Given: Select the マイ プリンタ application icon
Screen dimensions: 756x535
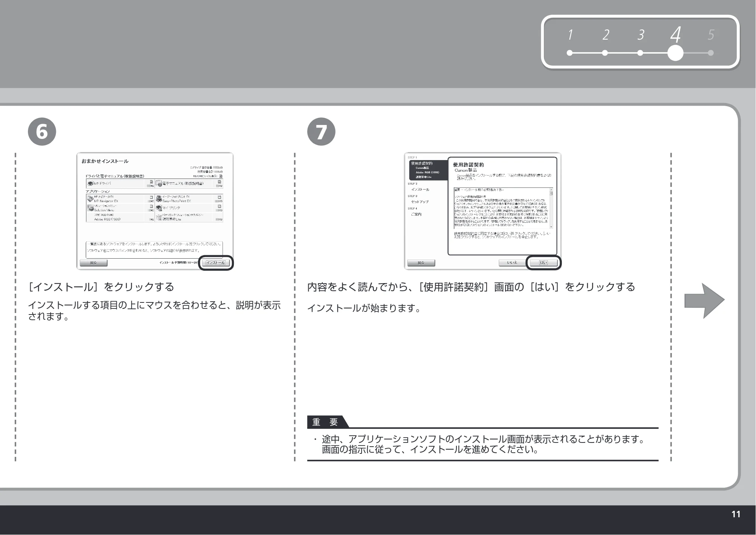Looking at the screenshot, I should tap(159, 208).
